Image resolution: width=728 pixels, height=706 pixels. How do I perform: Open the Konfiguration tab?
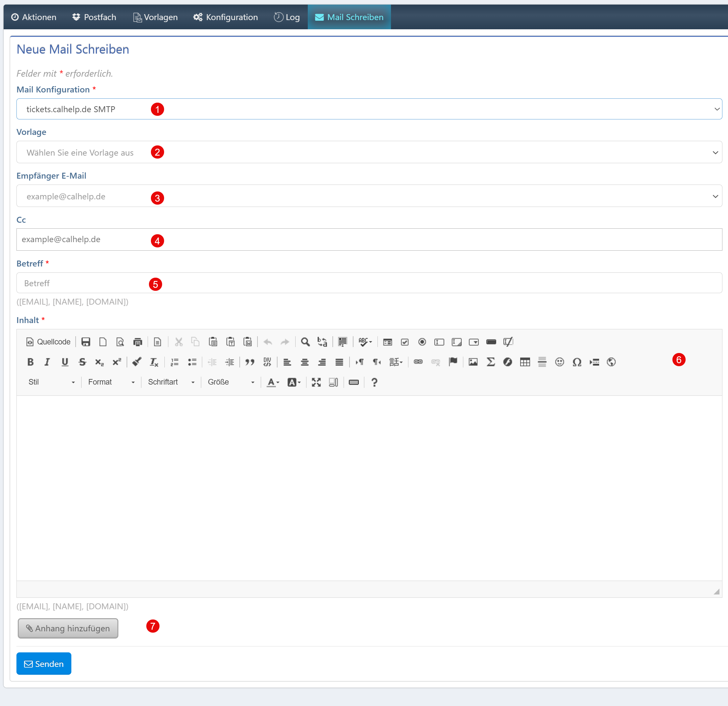click(225, 17)
